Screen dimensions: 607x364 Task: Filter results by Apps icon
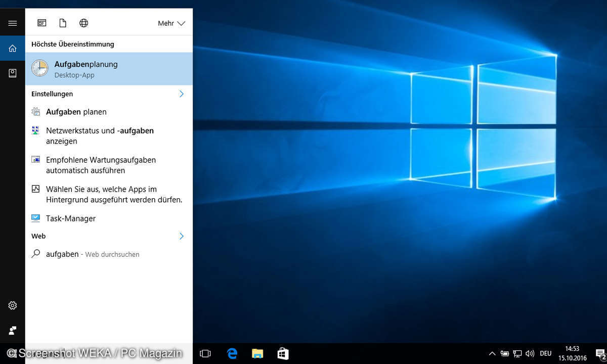click(x=42, y=23)
